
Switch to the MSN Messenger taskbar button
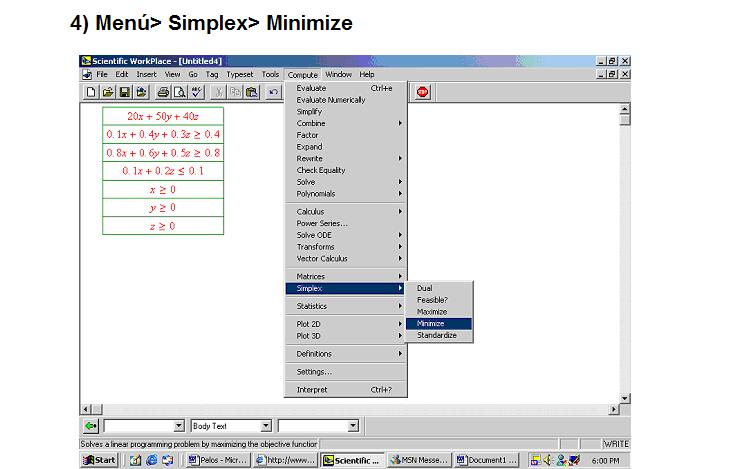[x=420, y=460]
